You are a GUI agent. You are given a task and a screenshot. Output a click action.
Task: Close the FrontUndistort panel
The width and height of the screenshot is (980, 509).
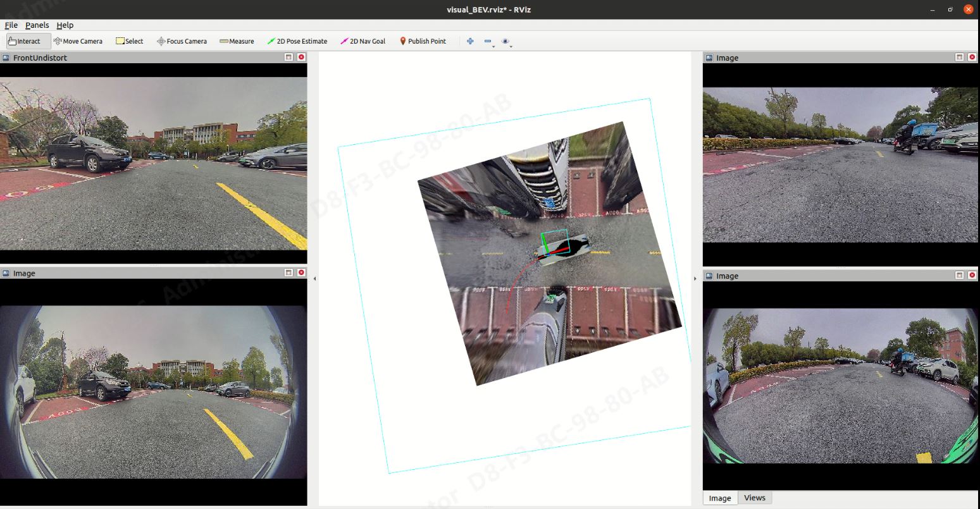[301, 58]
